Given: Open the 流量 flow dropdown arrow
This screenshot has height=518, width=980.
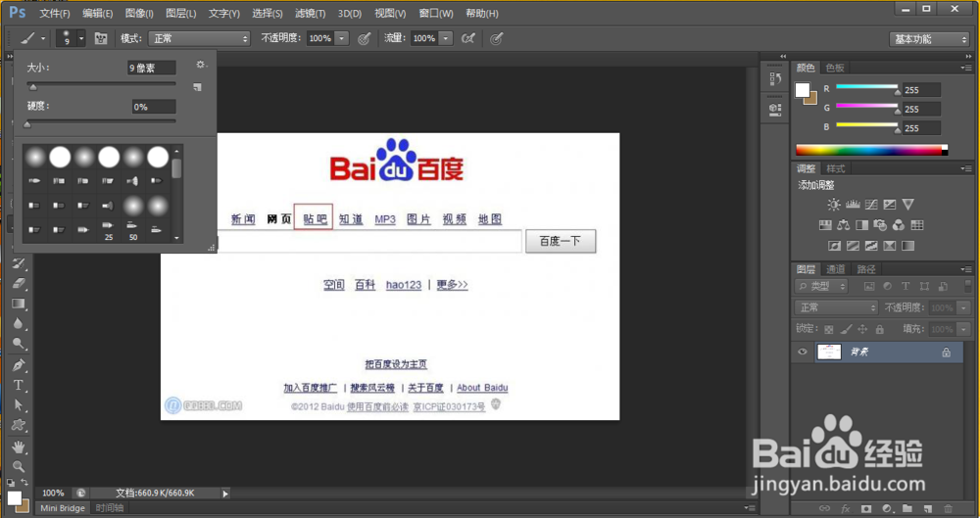Looking at the screenshot, I should [x=446, y=39].
